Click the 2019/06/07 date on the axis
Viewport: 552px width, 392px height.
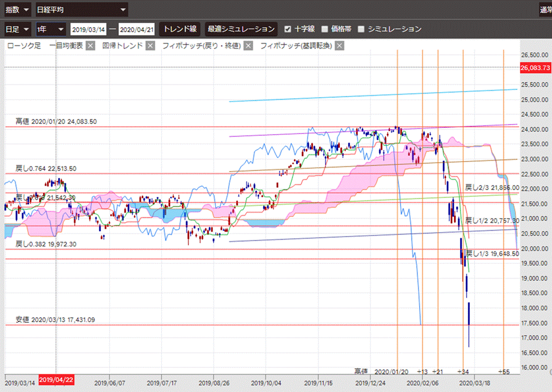[110, 383]
